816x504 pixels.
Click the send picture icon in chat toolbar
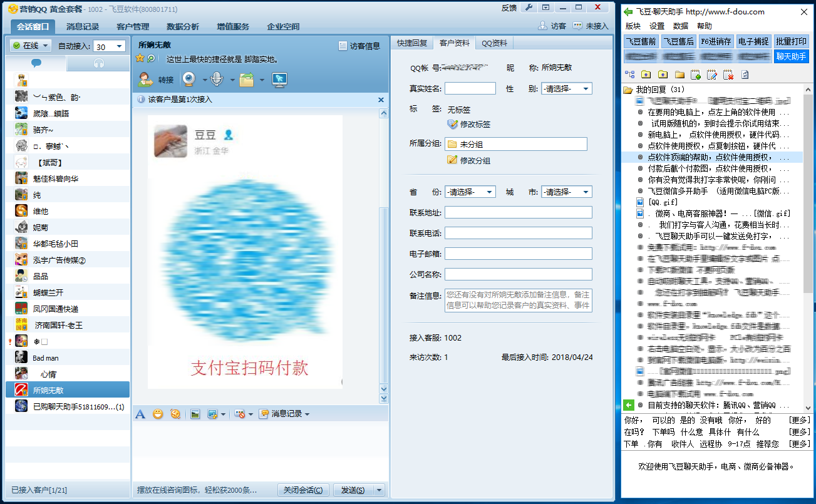(195, 414)
